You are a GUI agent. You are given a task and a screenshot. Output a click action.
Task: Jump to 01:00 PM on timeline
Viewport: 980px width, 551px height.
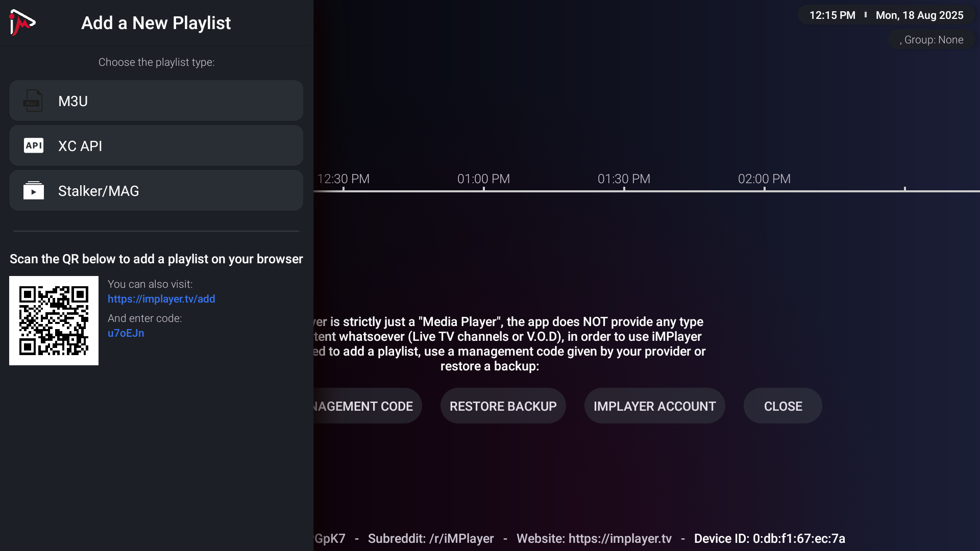click(x=483, y=180)
